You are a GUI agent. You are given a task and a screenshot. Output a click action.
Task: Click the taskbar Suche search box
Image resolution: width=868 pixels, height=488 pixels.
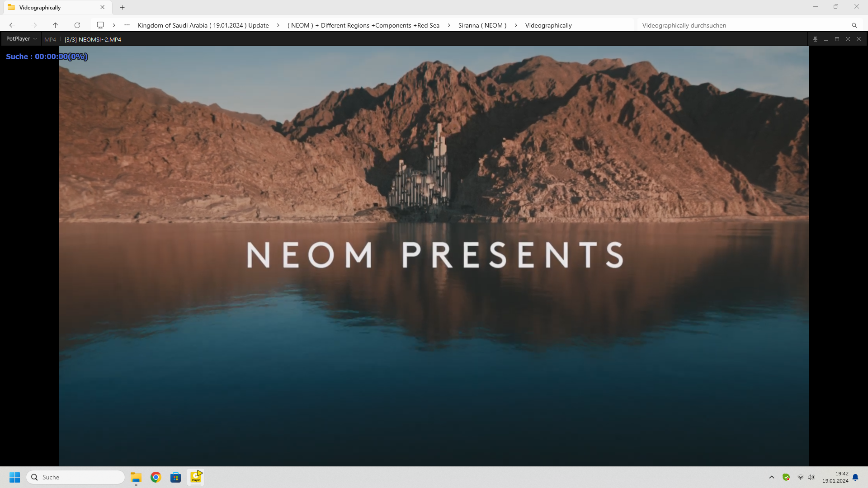tap(75, 477)
